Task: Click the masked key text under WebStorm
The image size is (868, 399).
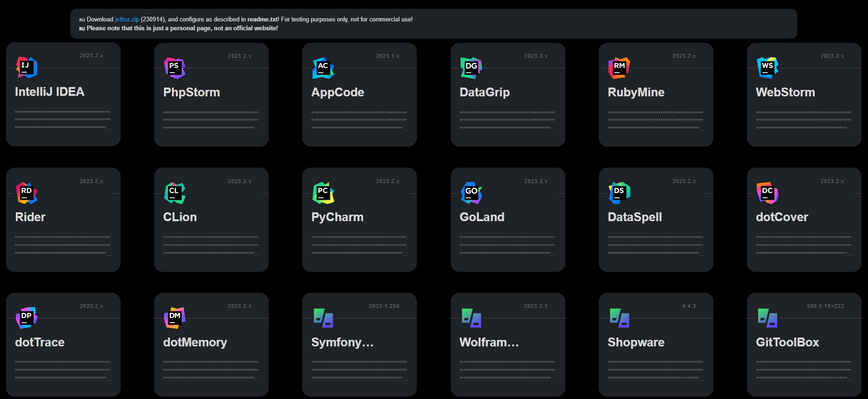Action: 804,120
